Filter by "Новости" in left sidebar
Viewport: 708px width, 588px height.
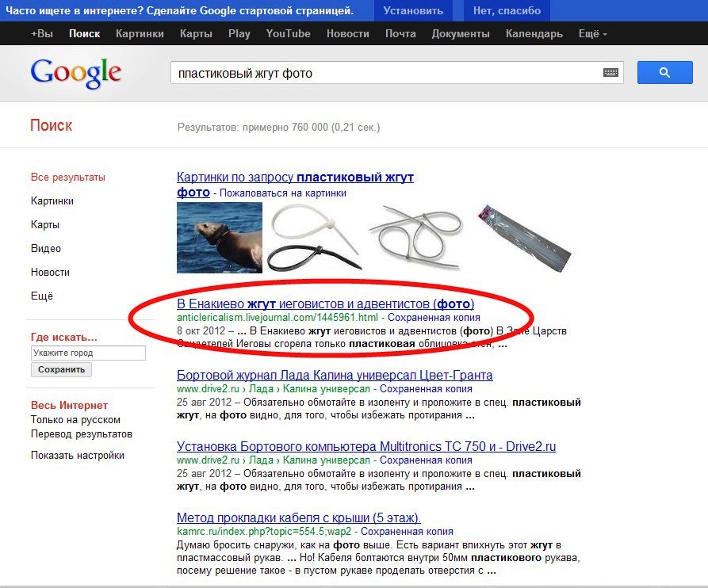pos(50,272)
